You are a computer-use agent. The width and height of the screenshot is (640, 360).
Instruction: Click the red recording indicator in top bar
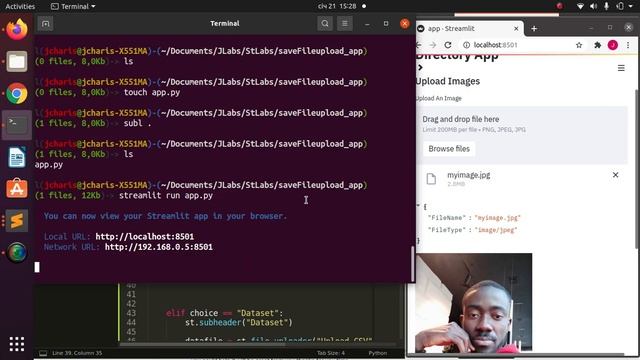click(560, 6)
